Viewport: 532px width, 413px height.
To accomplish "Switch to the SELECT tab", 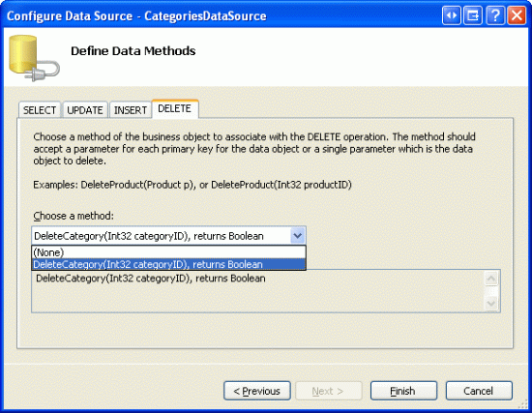I will (40, 110).
